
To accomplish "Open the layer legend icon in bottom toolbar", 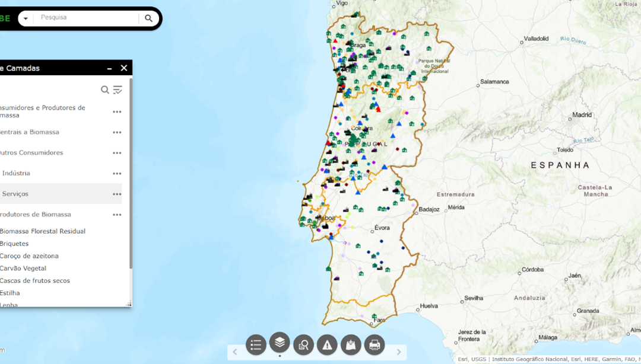I will click(256, 344).
